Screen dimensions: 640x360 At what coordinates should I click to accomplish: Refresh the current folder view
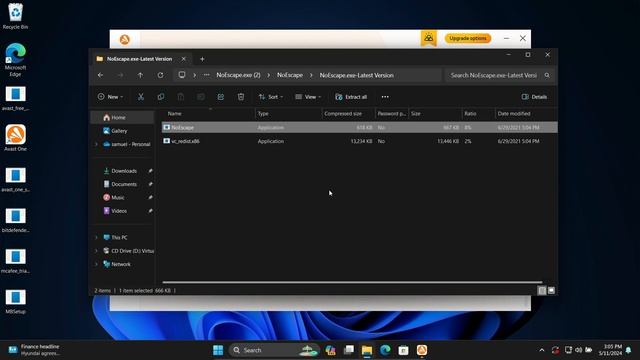pyautogui.click(x=160, y=75)
